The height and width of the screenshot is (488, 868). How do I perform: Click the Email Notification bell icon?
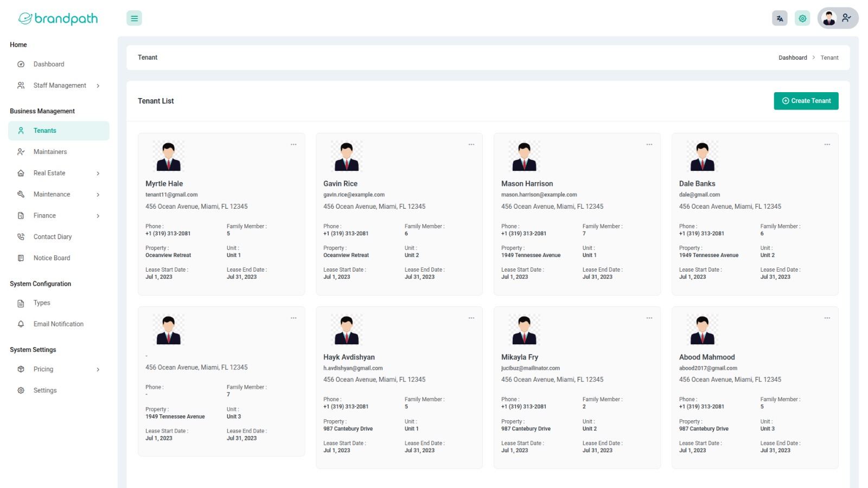(x=21, y=324)
